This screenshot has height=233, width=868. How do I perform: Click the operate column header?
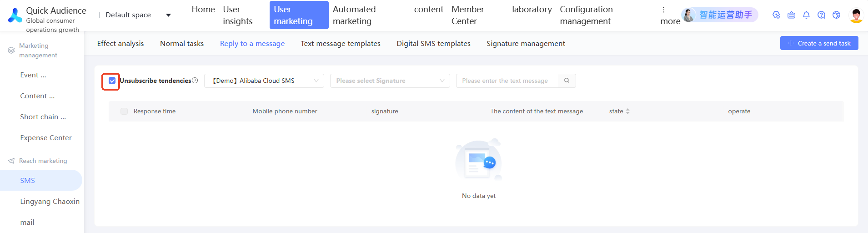tap(739, 111)
